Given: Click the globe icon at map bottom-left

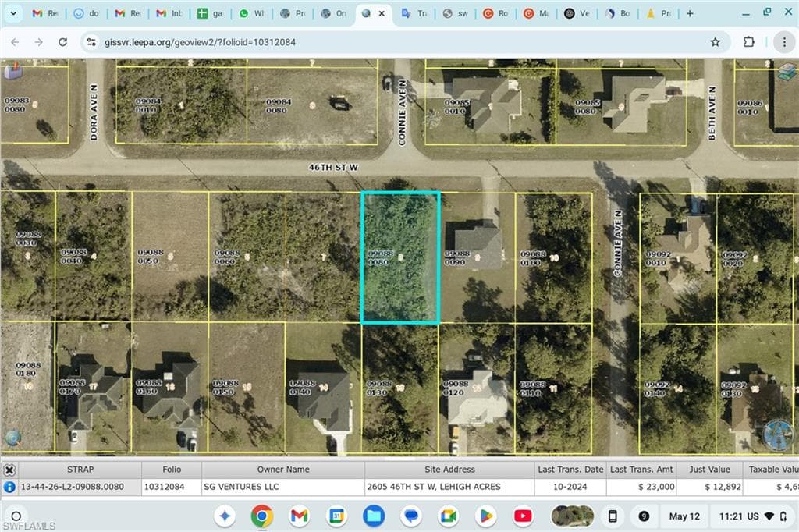Looking at the screenshot, I should click(x=12, y=438).
